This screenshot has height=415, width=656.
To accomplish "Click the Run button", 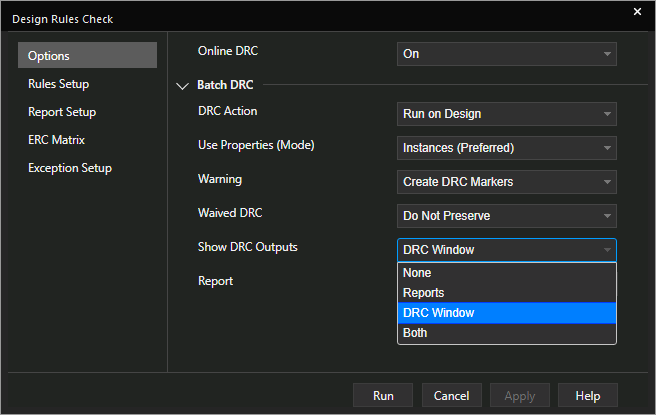I will (x=383, y=396).
